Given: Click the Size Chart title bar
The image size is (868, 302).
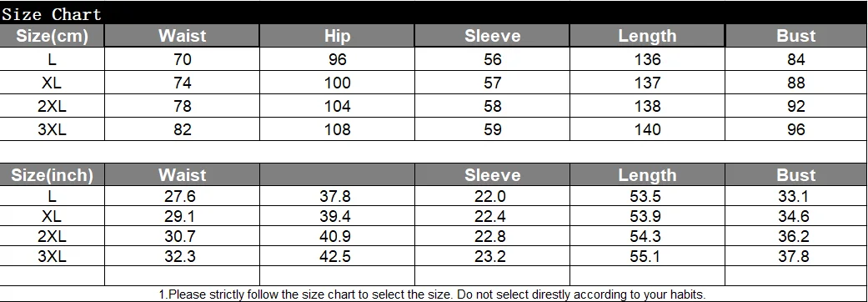Looking at the screenshot, I should (x=434, y=13).
